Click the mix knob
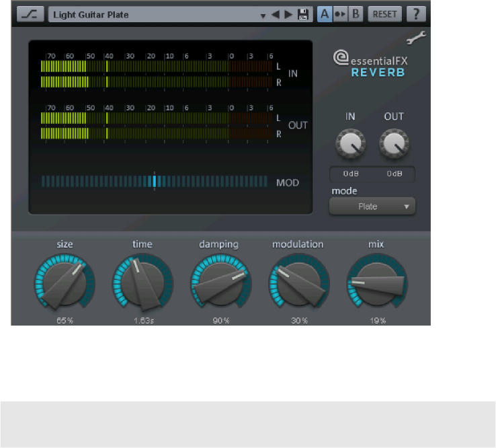This screenshot has height=448, width=496. click(x=377, y=282)
